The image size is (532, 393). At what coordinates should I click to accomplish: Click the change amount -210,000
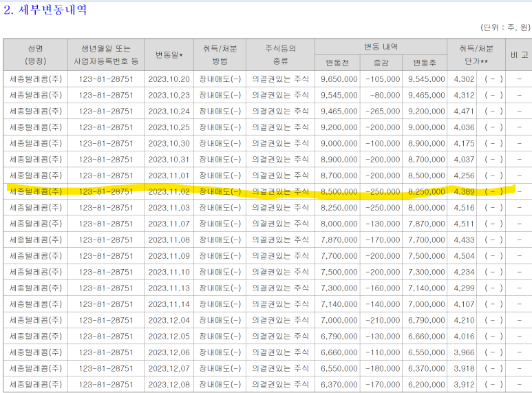(383, 320)
